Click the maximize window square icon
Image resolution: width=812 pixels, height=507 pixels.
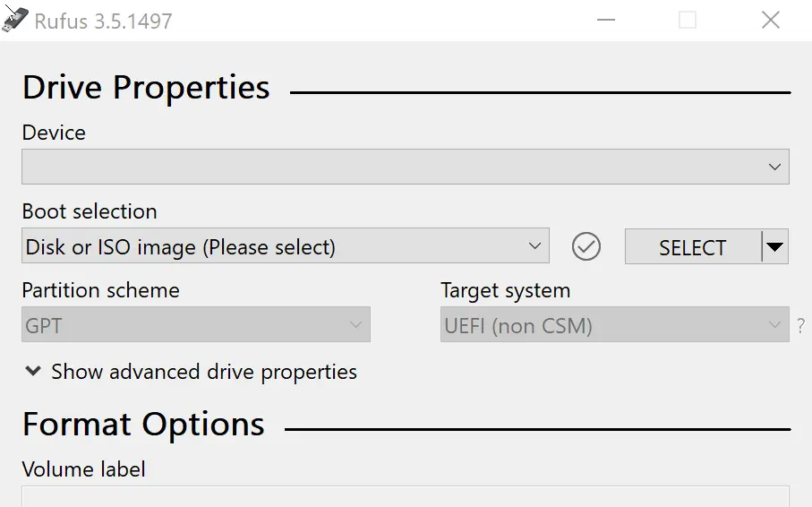[x=688, y=20]
